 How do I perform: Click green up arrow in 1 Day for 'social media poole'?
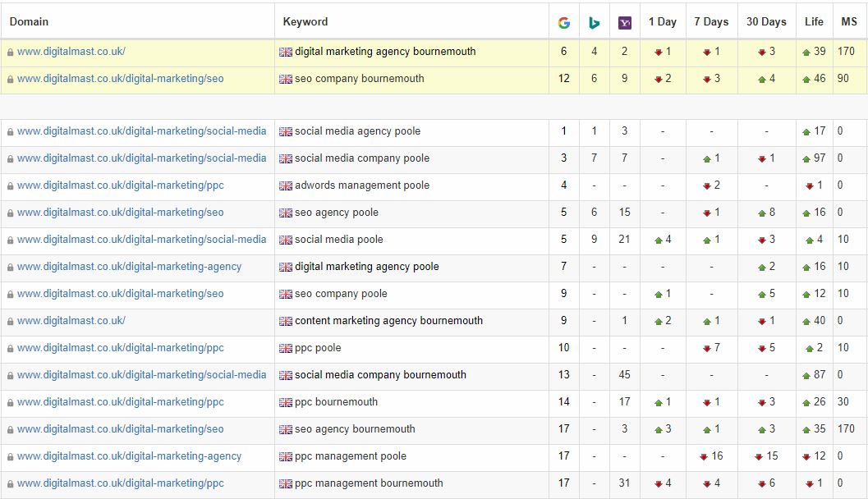659,240
